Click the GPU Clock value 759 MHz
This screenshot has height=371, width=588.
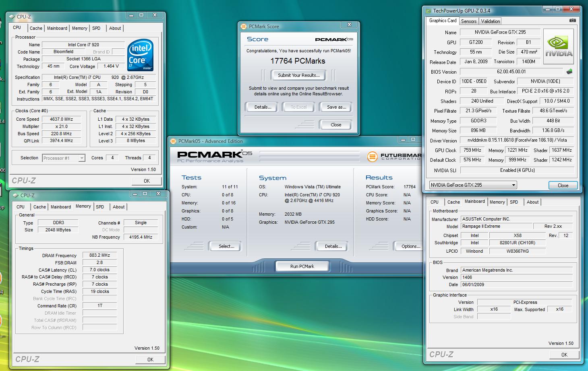pos(472,150)
